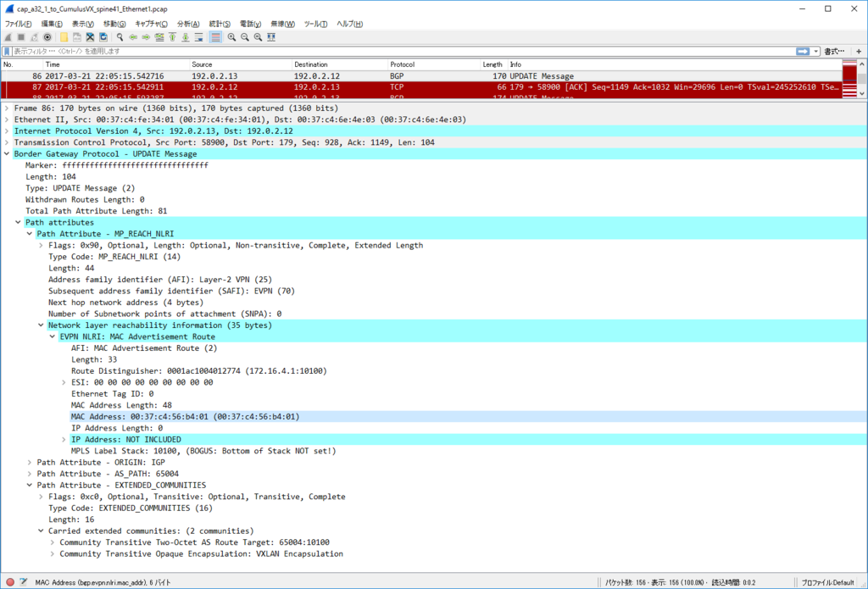Open display filter history dropdown arrow
Image resolution: width=868 pixels, height=589 pixels.
pyautogui.click(x=816, y=51)
